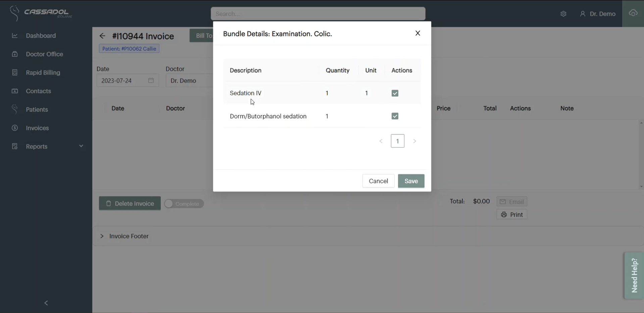
Task: Close the Bundle Details dialog
Action: tap(417, 33)
